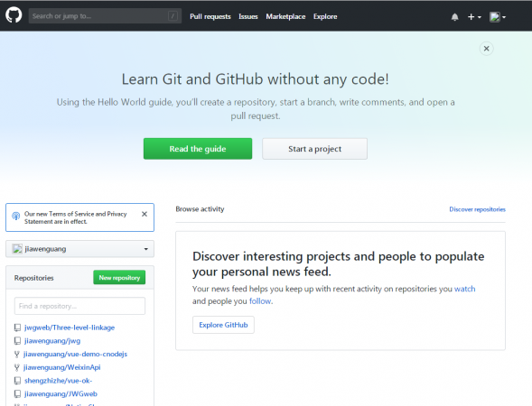Click the Start a project button

coord(314,149)
